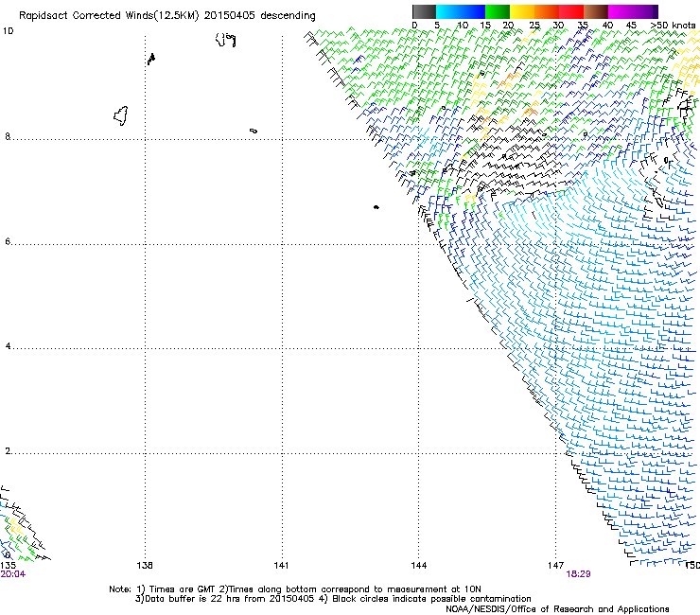The image size is (700, 615).
Task: Select the orange 25-30 knots legend swatch
Action: click(x=547, y=11)
